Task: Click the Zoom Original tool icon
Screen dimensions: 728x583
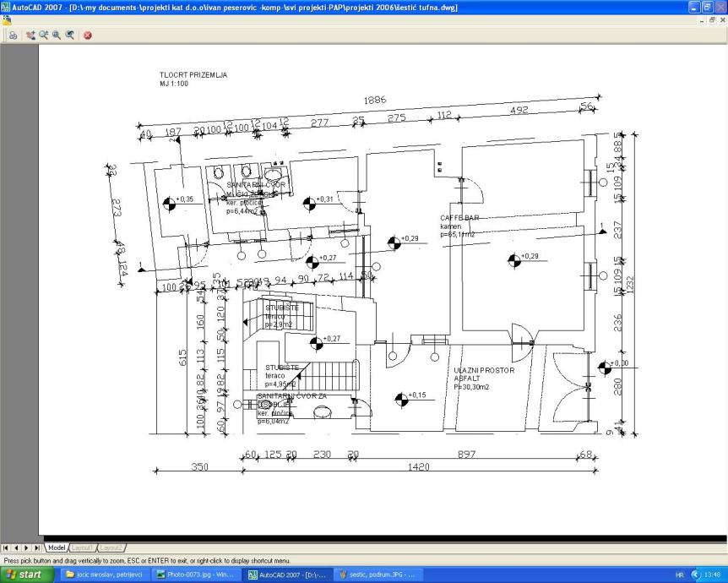Action: [70, 35]
